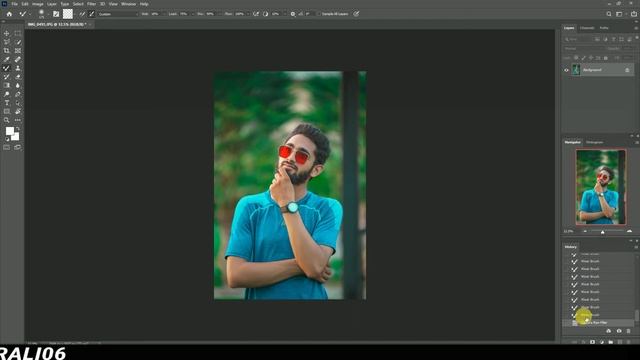Image resolution: width=640 pixels, height=360 pixels.
Task: Select the Camera Raw Filter history state
Action: tap(598, 322)
